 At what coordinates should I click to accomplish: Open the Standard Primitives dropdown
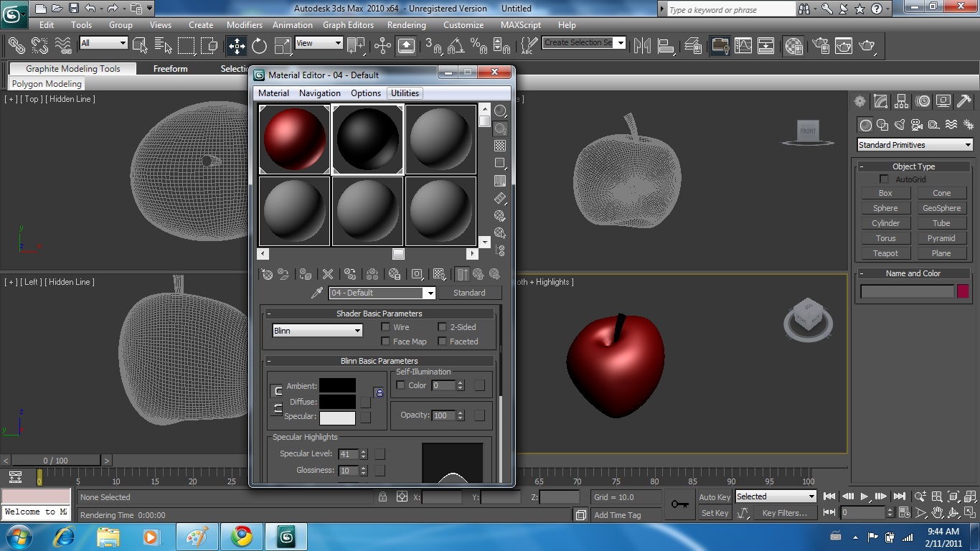[915, 145]
